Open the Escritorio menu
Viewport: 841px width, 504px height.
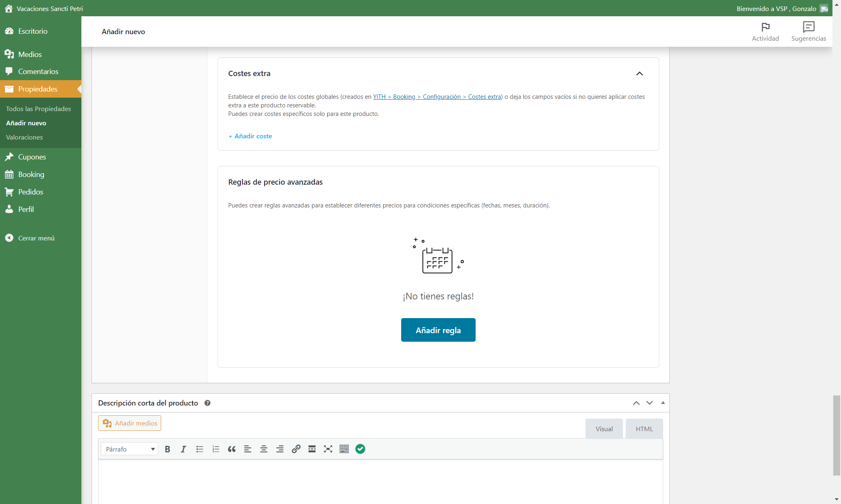[41, 31]
